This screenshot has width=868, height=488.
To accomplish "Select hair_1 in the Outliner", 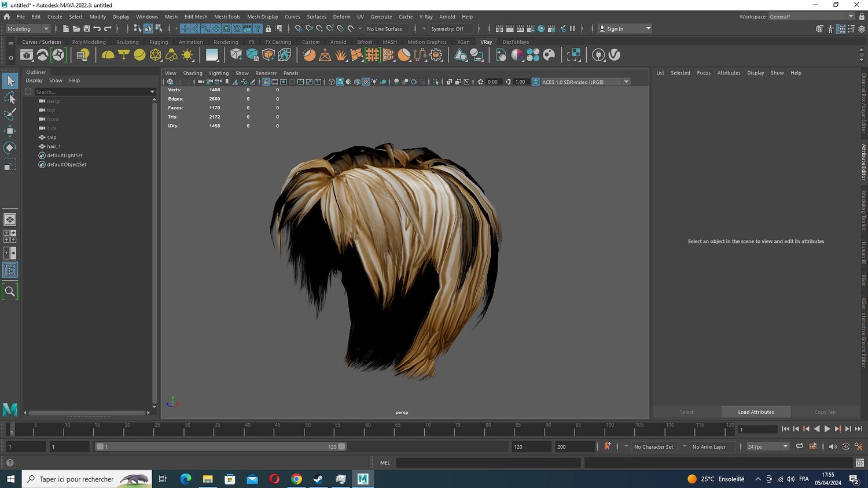I will (x=54, y=146).
